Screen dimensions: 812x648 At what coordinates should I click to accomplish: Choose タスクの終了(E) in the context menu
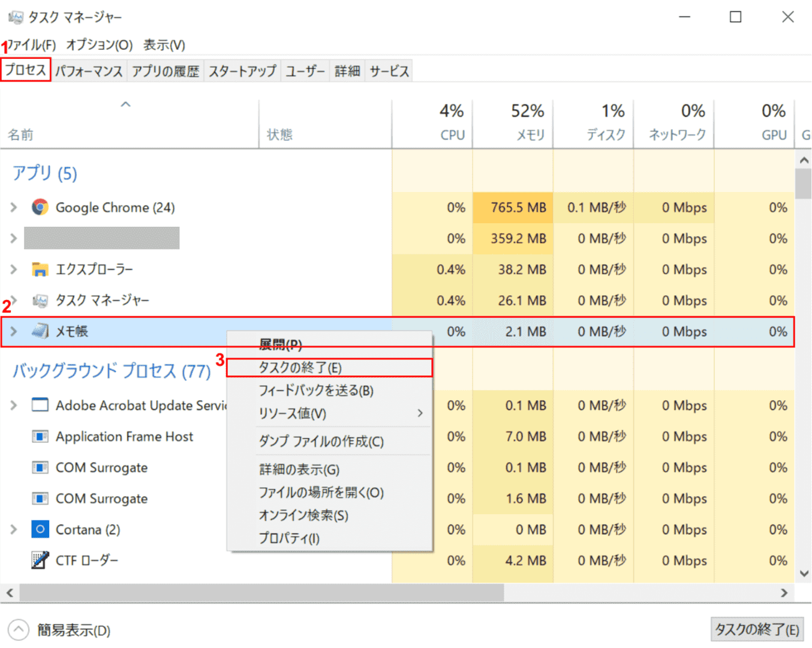pyautogui.click(x=329, y=367)
